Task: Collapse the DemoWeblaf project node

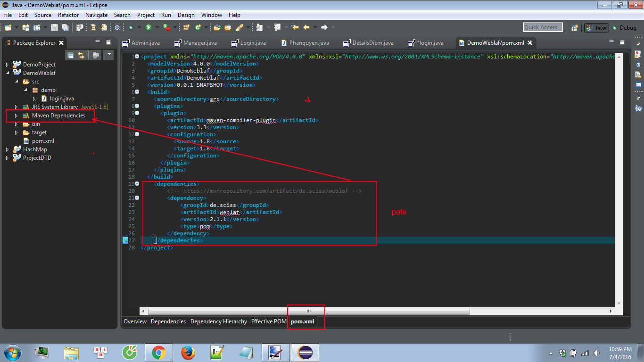Action: coord(8,73)
